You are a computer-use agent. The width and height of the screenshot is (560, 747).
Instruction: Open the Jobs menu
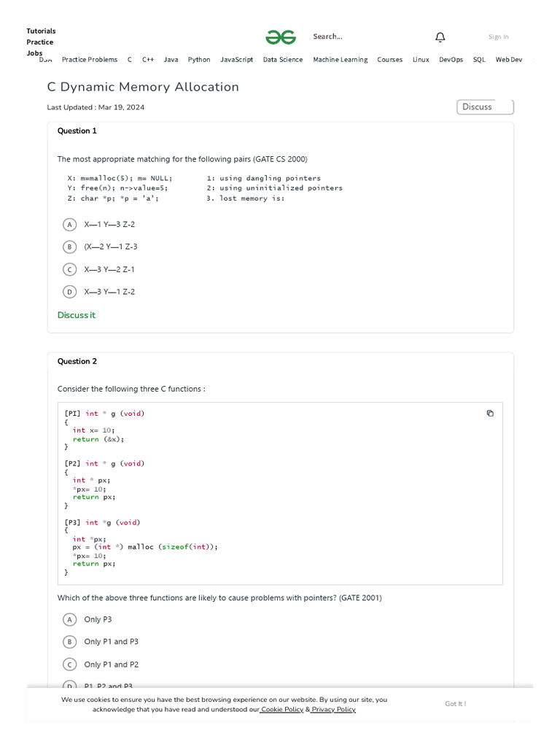34,53
